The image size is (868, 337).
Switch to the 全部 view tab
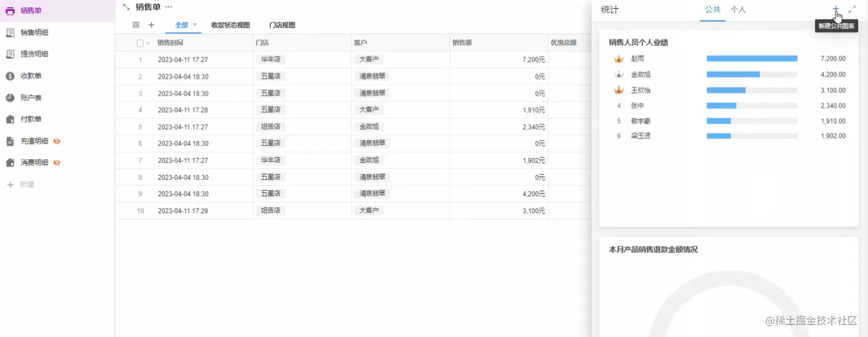pyautogui.click(x=181, y=25)
